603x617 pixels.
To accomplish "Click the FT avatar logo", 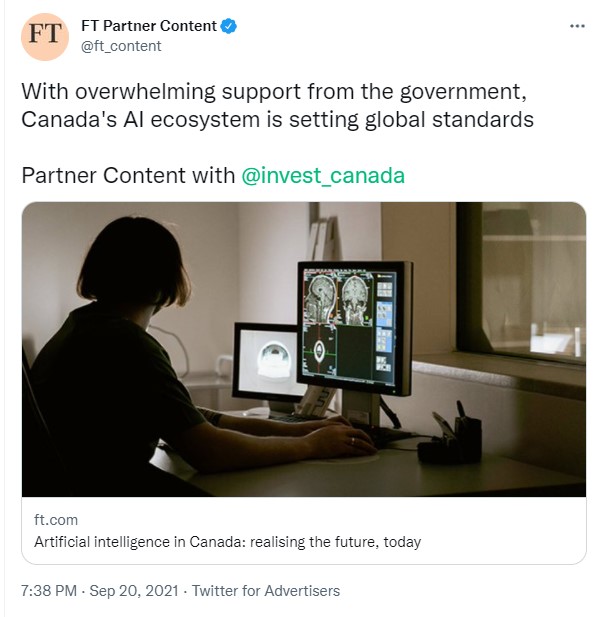I will [x=44, y=36].
